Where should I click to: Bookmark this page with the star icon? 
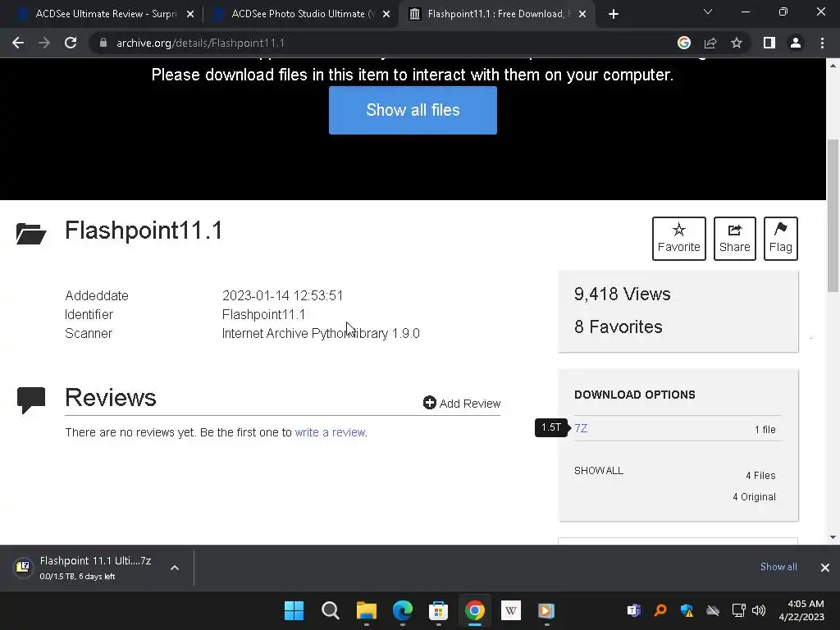tap(737, 43)
